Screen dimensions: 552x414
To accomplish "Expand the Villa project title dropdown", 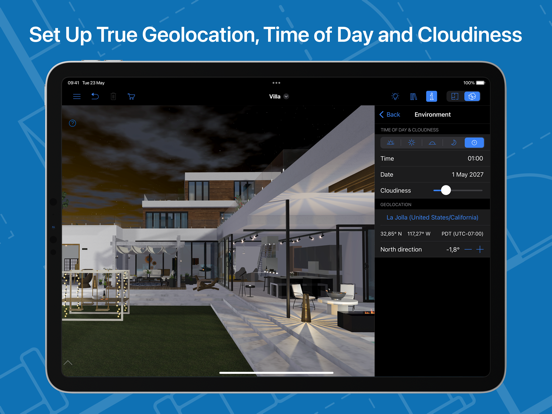I will tap(286, 96).
